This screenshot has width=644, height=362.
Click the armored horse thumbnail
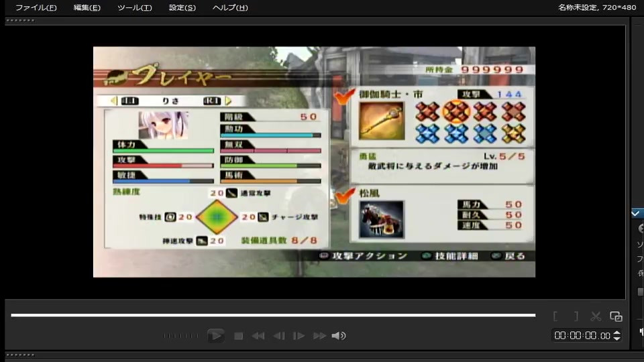[x=382, y=220]
